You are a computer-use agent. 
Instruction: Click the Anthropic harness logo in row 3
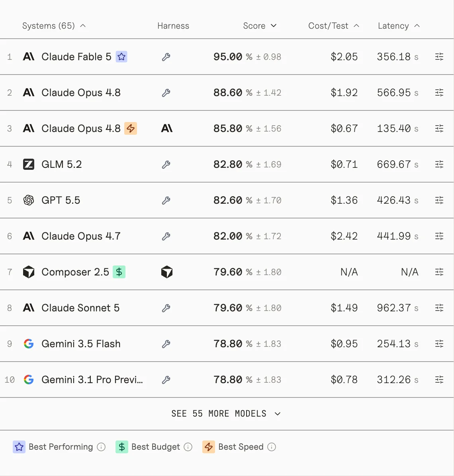[167, 128]
